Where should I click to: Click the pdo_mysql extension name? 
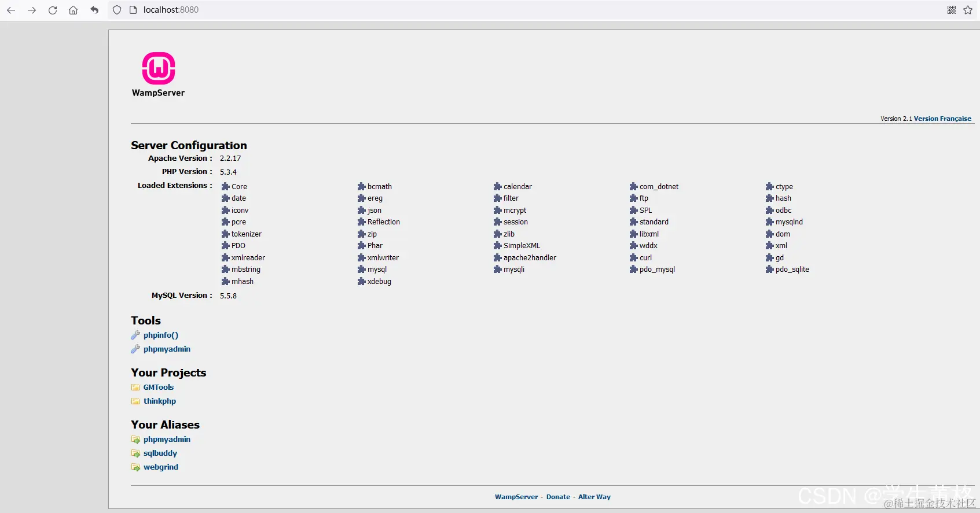(657, 270)
